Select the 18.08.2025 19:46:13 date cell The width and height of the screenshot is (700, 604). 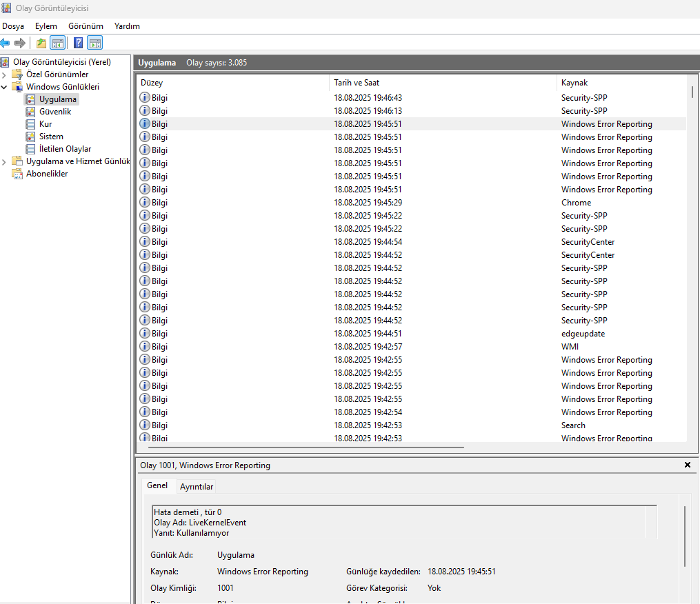click(x=368, y=111)
